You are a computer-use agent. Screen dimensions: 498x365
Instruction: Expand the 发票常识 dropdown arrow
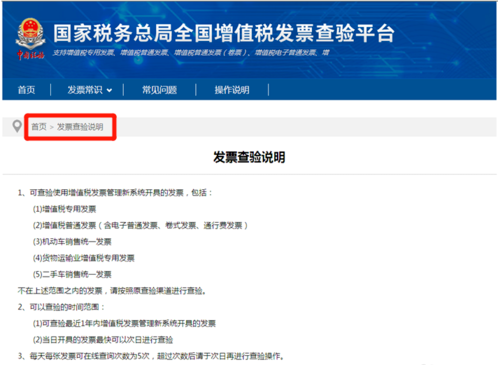click(109, 90)
